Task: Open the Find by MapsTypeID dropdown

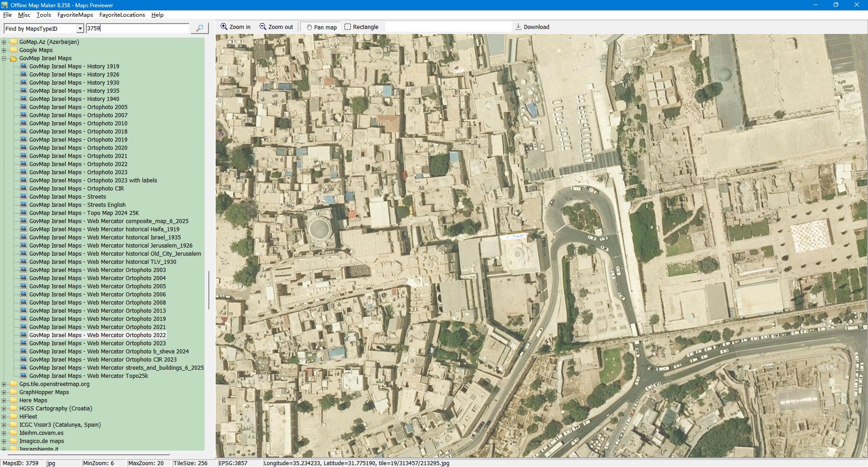Action: (x=80, y=29)
